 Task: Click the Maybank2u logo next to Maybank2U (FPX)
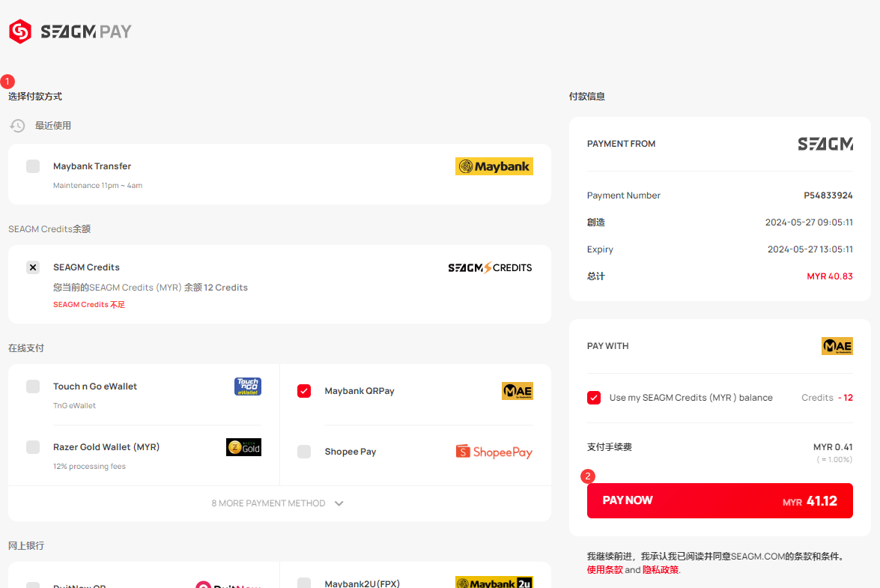[494, 583]
